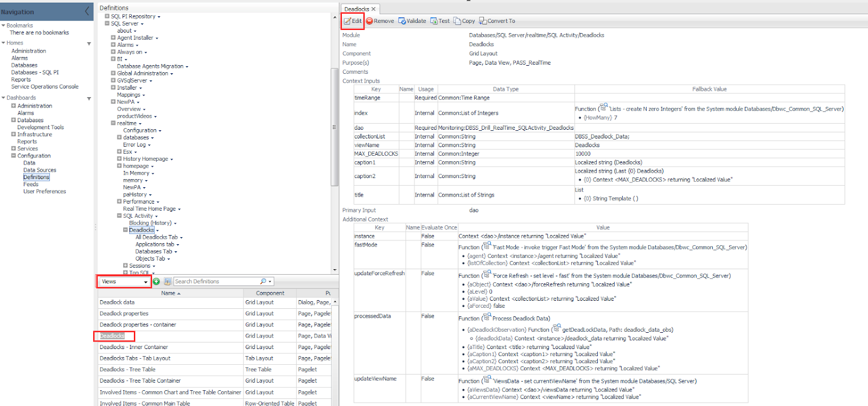Click the Copy toolbar icon
Viewport: 868px width, 406px height.
(457, 21)
